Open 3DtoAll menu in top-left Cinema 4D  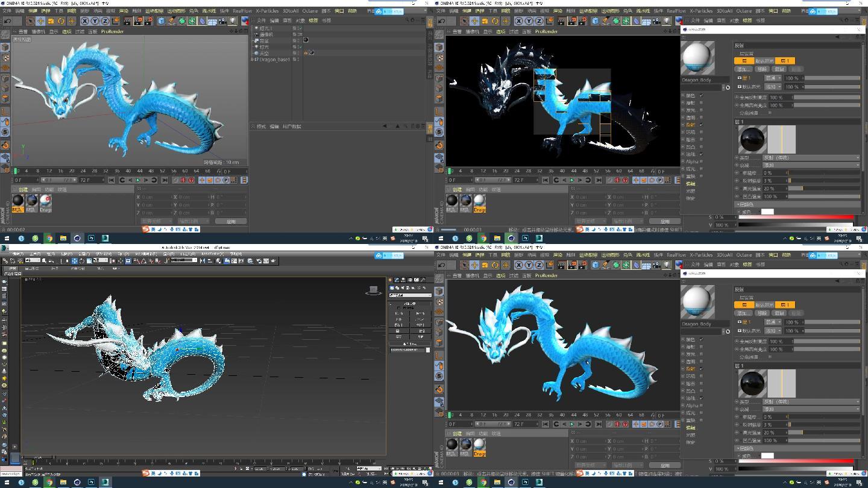pyautogui.click(x=291, y=11)
